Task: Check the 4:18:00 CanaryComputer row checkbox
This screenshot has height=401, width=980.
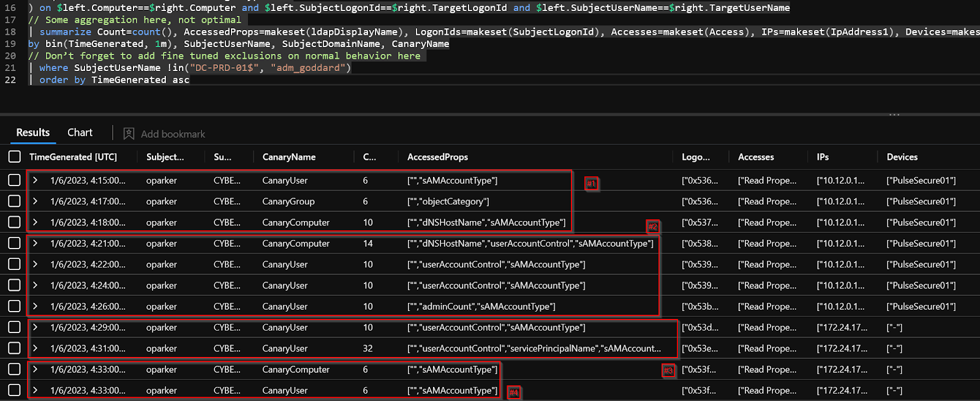Action: 15,222
